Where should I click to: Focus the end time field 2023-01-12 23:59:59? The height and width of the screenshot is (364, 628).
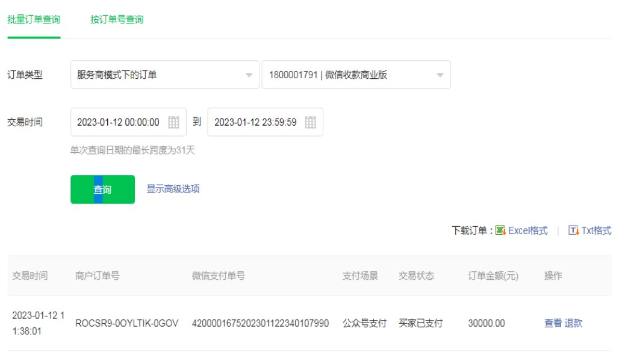pyautogui.click(x=255, y=122)
